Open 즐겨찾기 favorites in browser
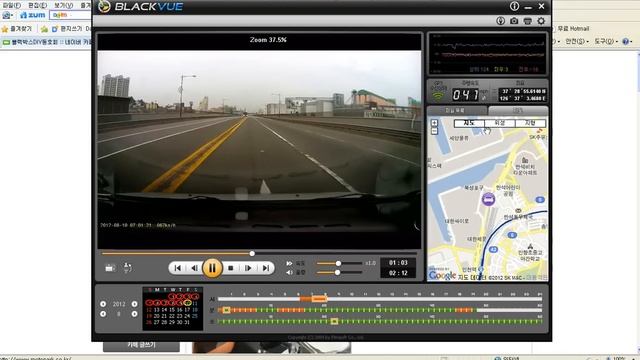 17,29
